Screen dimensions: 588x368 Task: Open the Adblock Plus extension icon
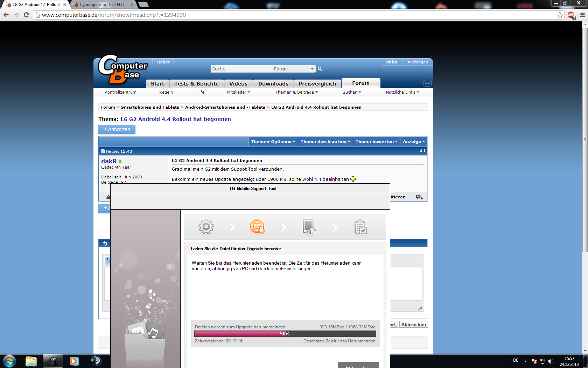[x=571, y=15]
